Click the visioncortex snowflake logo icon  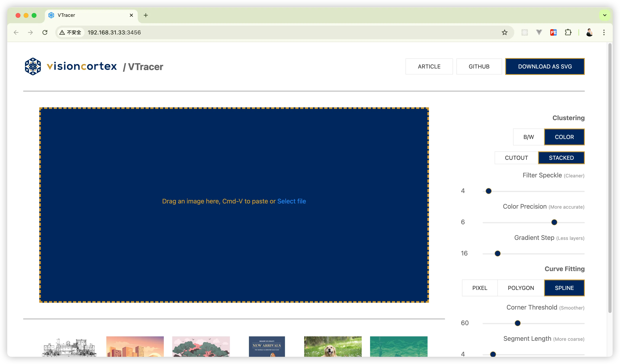33,66
